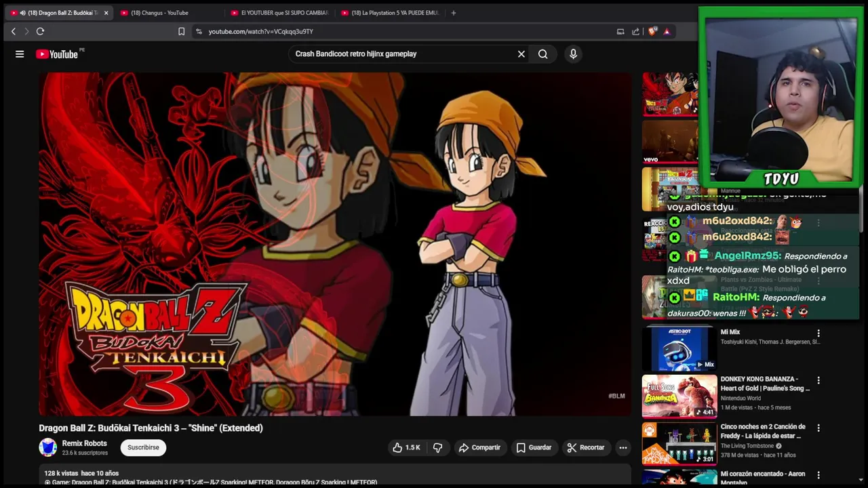Close the Dragon Ball Z tab

(x=106, y=13)
